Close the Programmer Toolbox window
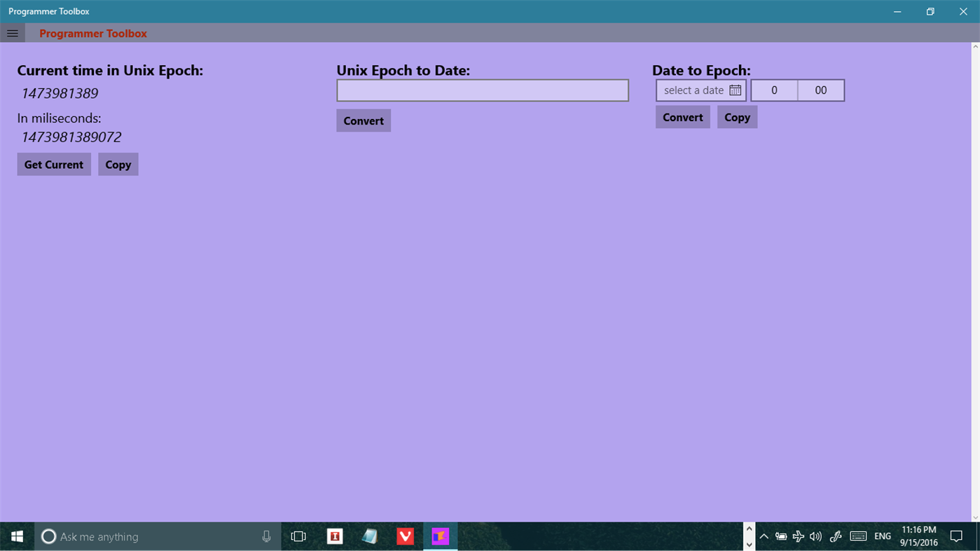Screen dimensions: 980x551 click(x=963, y=11)
